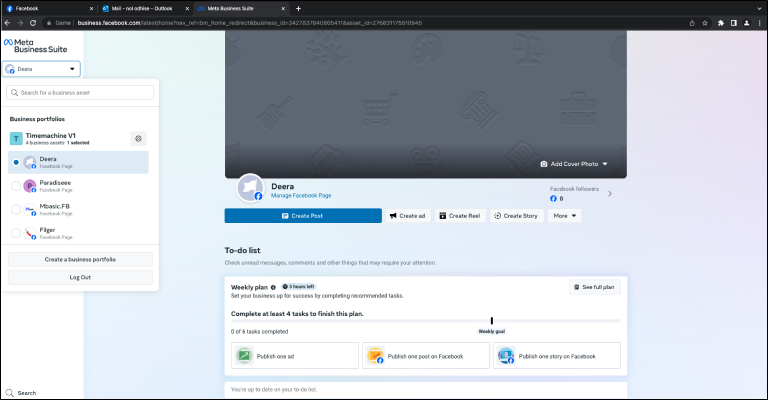Click the Deera page profile picture
Image resolution: width=768 pixels, height=400 pixels.
pyautogui.click(x=250, y=188)
